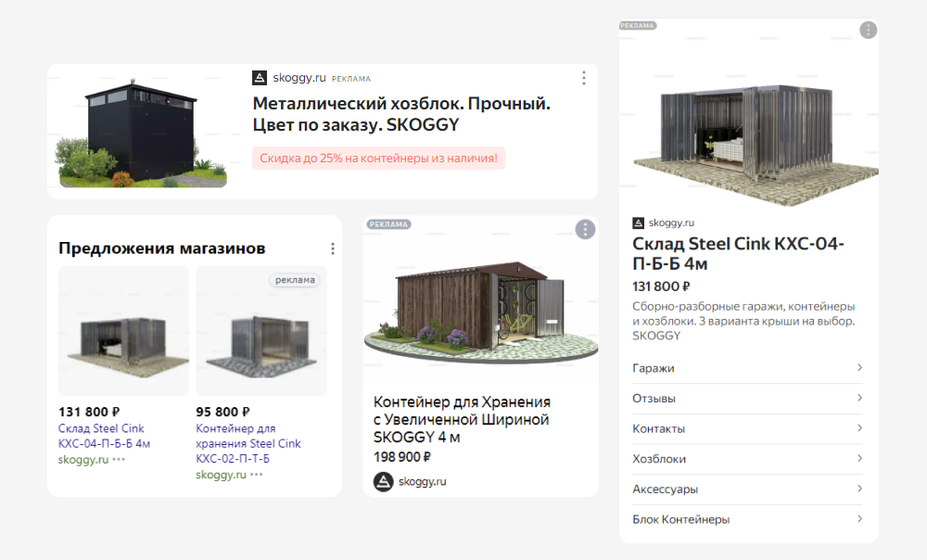
Task: Open the Блок Контейнеры quick link
Action: [747, 519]
